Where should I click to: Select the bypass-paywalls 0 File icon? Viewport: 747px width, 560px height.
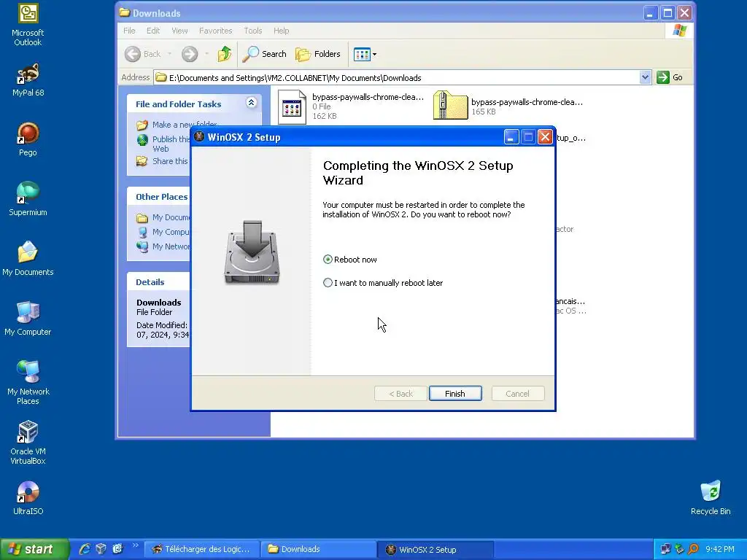pos(292,106)
